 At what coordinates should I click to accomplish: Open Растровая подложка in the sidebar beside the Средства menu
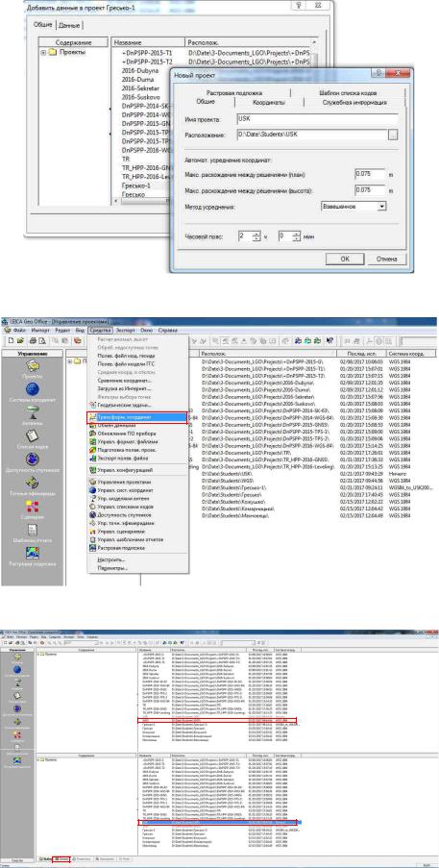click(33, 558)
